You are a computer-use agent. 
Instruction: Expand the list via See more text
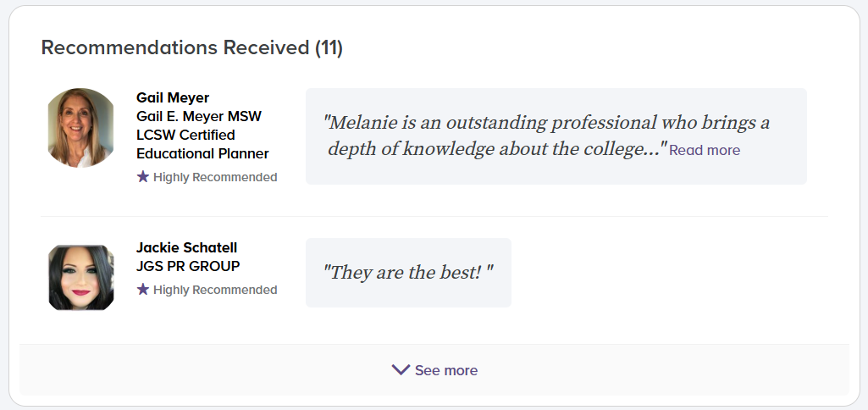pos(446,371)
